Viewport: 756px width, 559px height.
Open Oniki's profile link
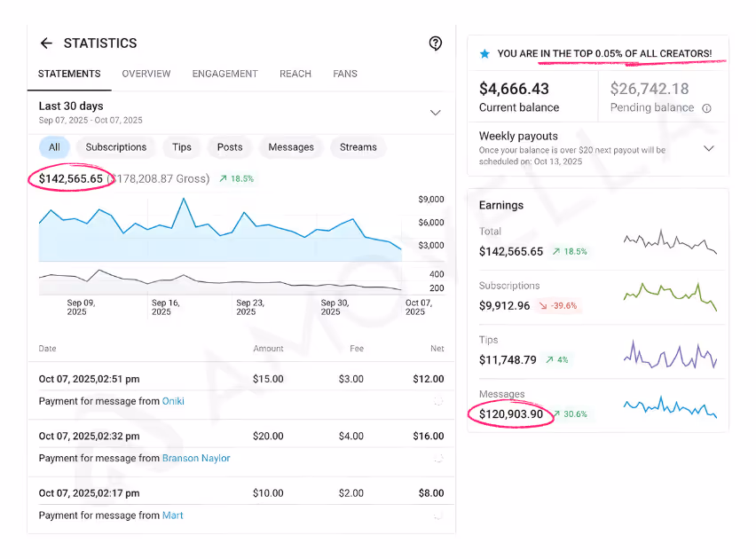pyautogui.click(x=172, y=401)
